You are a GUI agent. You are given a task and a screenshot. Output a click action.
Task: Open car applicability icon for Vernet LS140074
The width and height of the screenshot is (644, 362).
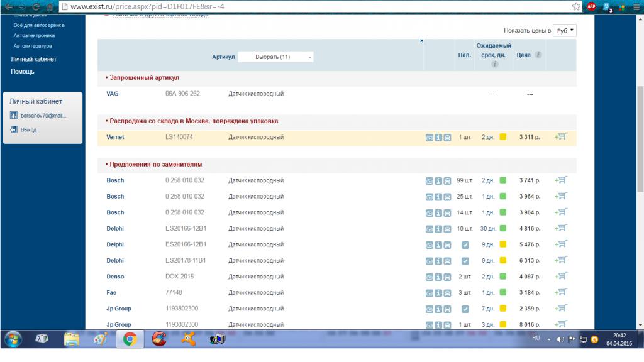[x=447, y=138]
